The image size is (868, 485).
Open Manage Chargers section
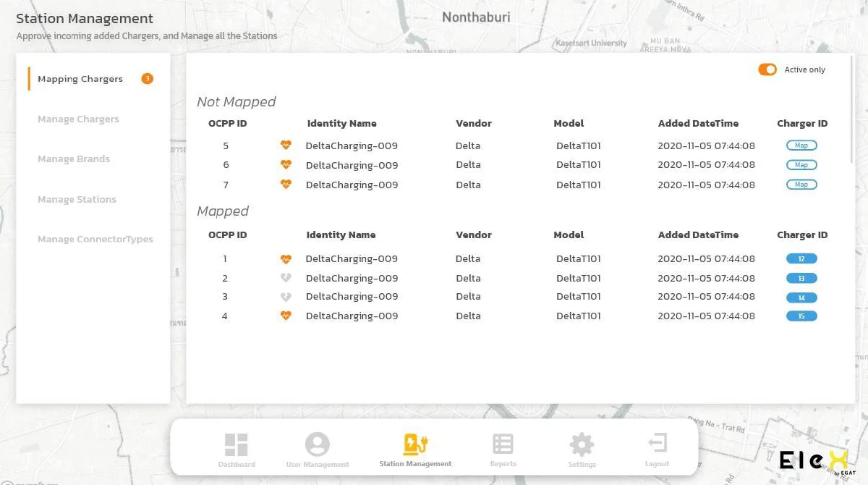point(78,119)
